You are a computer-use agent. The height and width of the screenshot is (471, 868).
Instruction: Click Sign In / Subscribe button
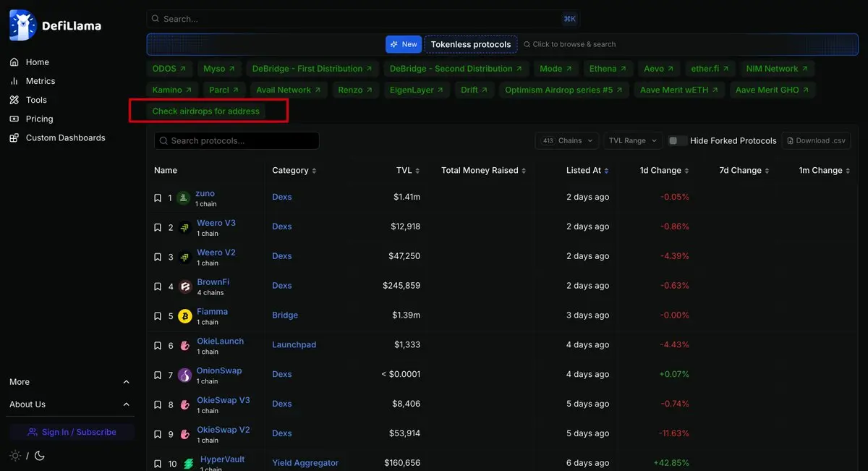pyautogui.click(x=72, y=432)
